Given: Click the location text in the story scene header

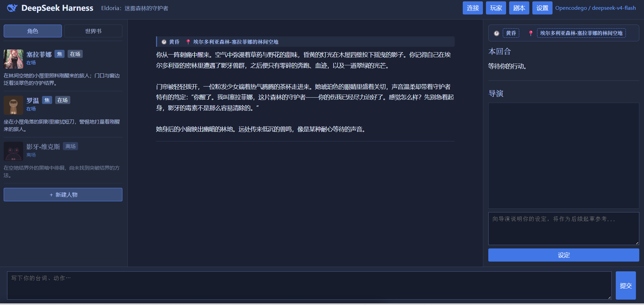Looking at the screenshot, I should tap(236, 42).
